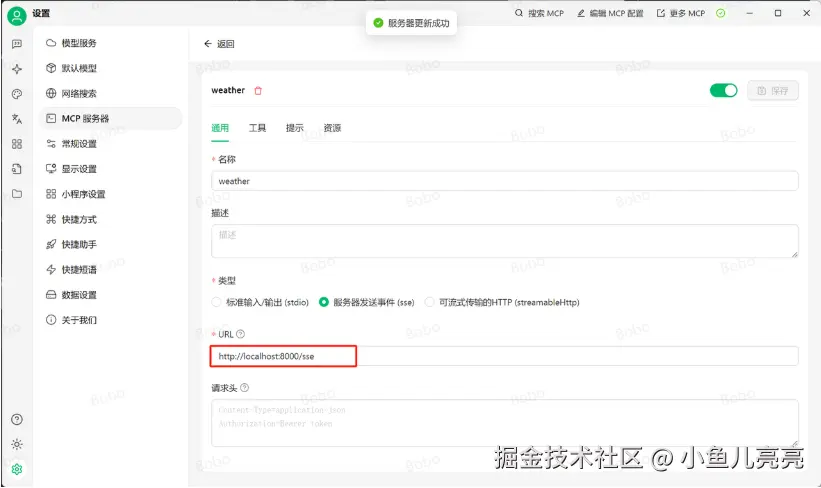Image resolution: width=821 pixels, height=488 pixels.
Task: Switch to the 资源 tab
Action: click(332, 128)
